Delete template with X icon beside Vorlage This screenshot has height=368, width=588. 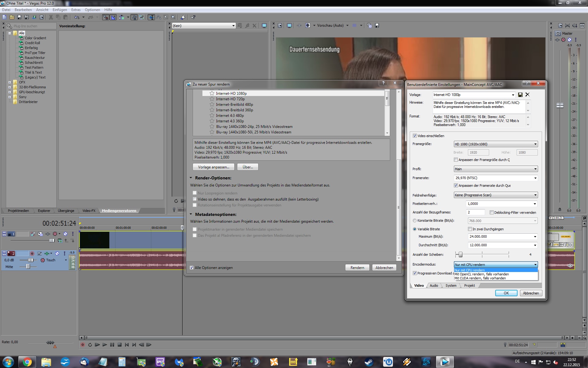click(x=527, y=95)
